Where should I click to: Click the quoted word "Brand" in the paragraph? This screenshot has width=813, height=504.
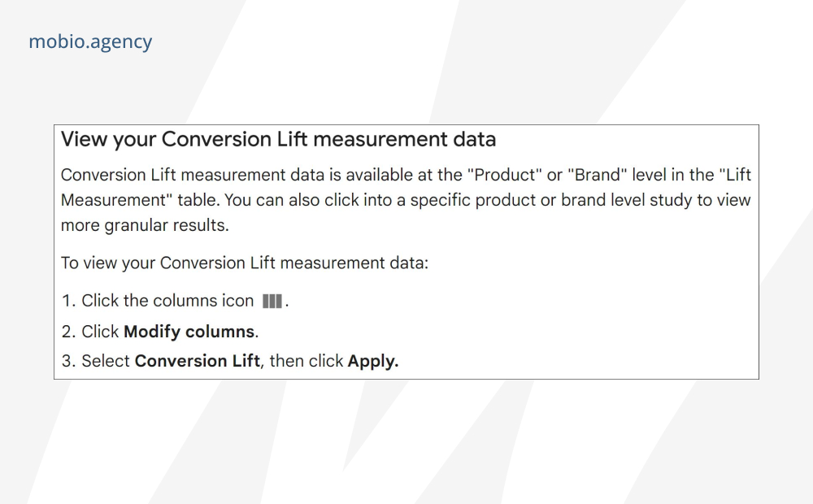pos(598,175)
